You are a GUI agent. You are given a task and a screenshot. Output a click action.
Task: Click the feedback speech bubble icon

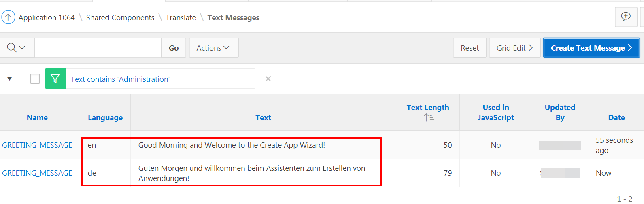tap(625, 17)
